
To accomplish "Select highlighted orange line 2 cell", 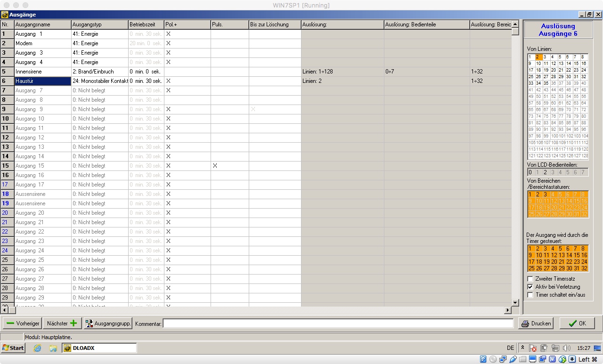I will 538,57.
